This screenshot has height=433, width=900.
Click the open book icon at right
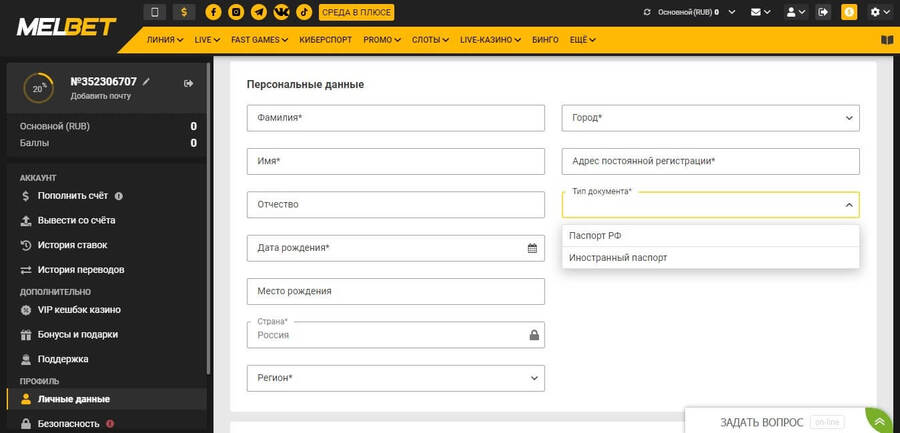point(886,40)
